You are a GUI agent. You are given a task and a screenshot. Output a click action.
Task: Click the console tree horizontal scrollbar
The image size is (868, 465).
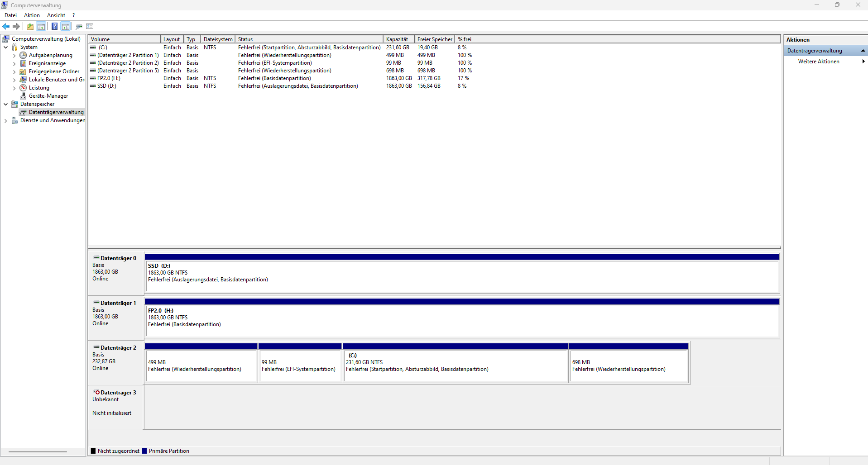(x=38, y=451)
